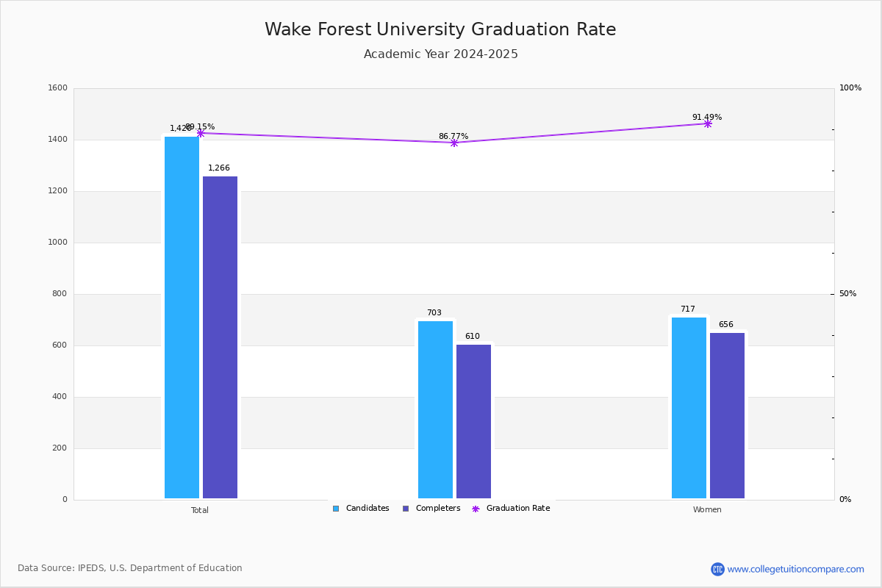
Task: Click the Women completers bar 656
Action: [727, 415]
